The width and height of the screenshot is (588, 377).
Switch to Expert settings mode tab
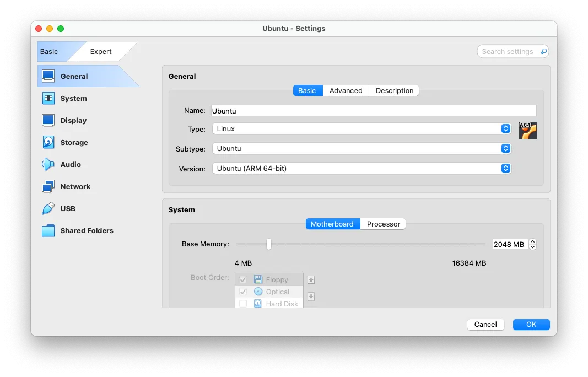[101, 51]
